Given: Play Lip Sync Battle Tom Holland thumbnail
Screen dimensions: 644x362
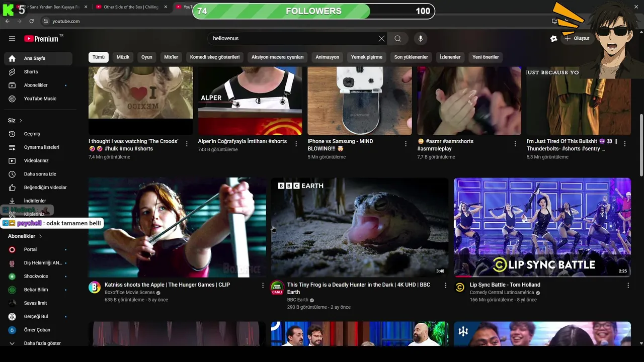Looking at the screenshot, I should click(x=542, y=227).
